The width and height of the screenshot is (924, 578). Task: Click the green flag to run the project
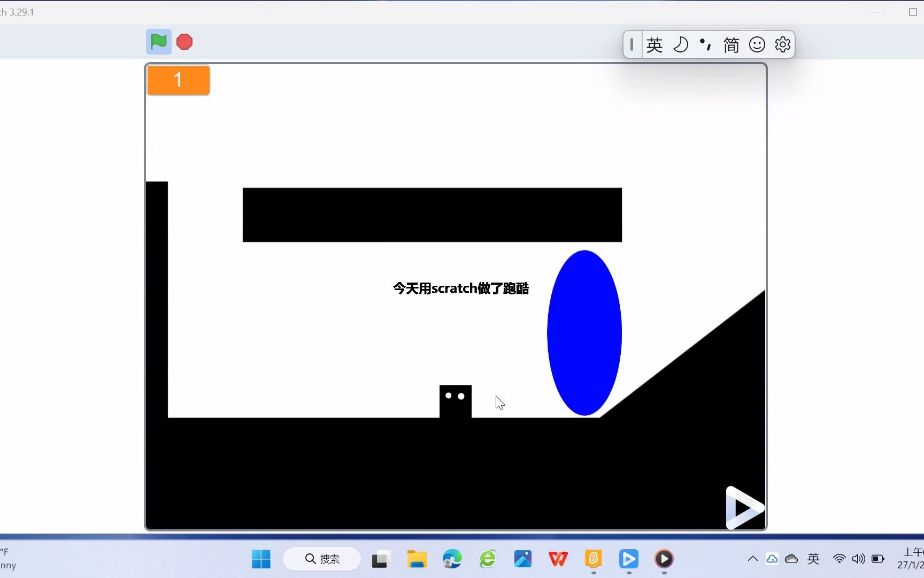(x=158, y=42)
